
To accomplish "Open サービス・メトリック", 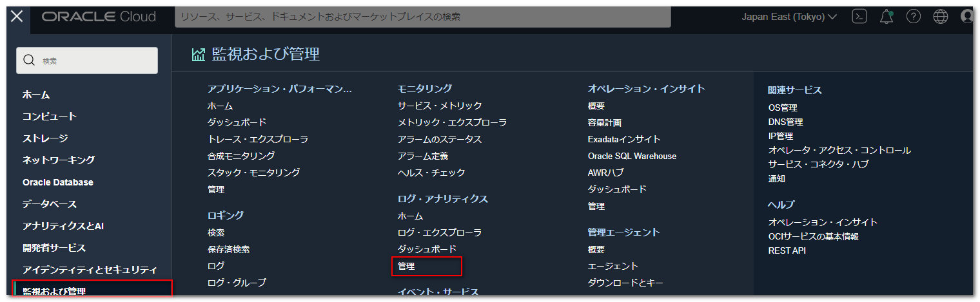I will (x=440, y=106).
